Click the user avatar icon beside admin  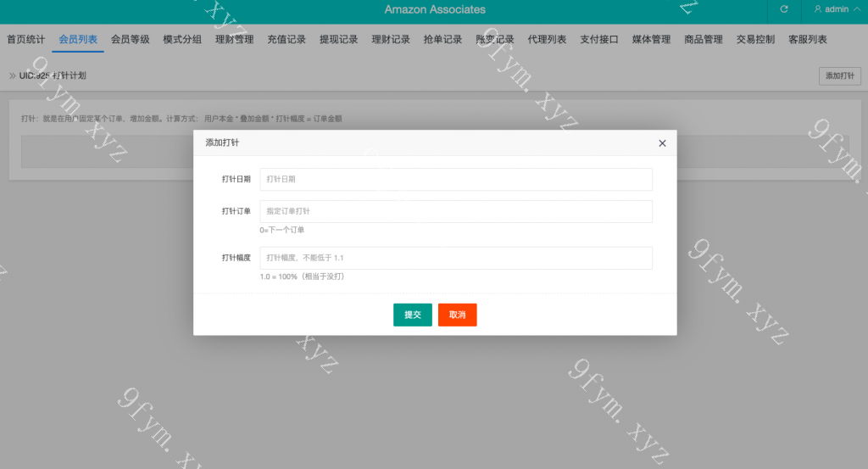pos(818,8)
